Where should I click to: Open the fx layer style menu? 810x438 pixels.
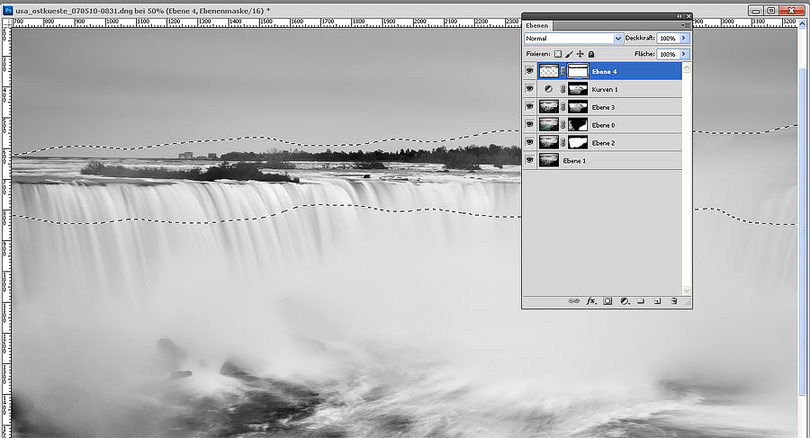click(x=591, y=301)
